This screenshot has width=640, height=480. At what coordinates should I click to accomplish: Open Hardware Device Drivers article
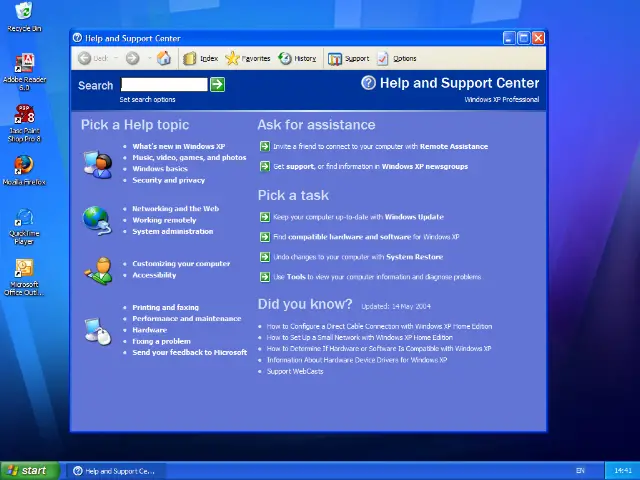click(357, 360)
